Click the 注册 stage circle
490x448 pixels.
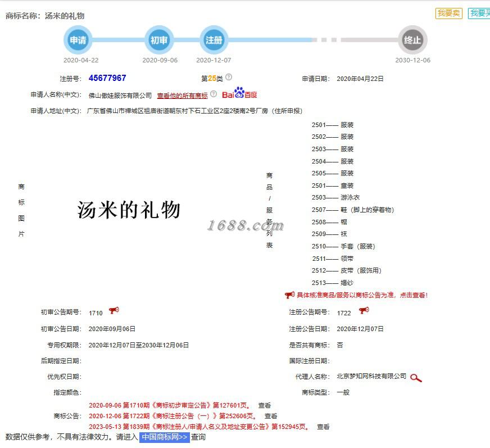pos(214,40)
